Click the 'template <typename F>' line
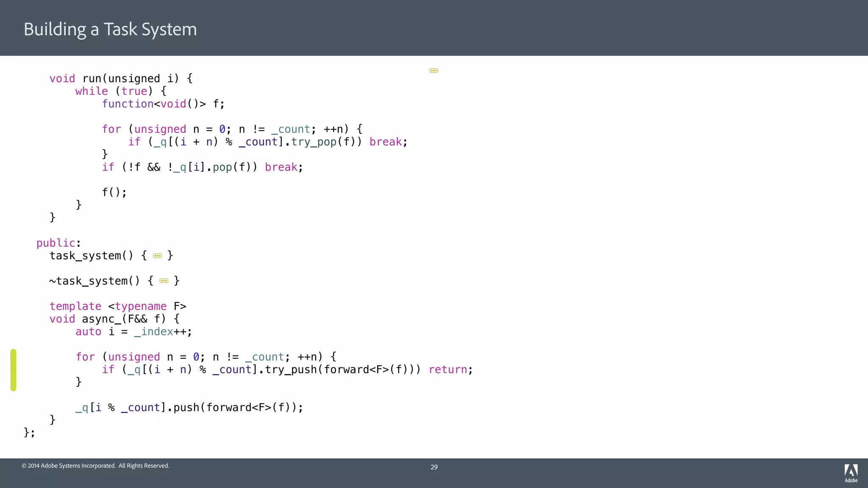 pos(118,306)
